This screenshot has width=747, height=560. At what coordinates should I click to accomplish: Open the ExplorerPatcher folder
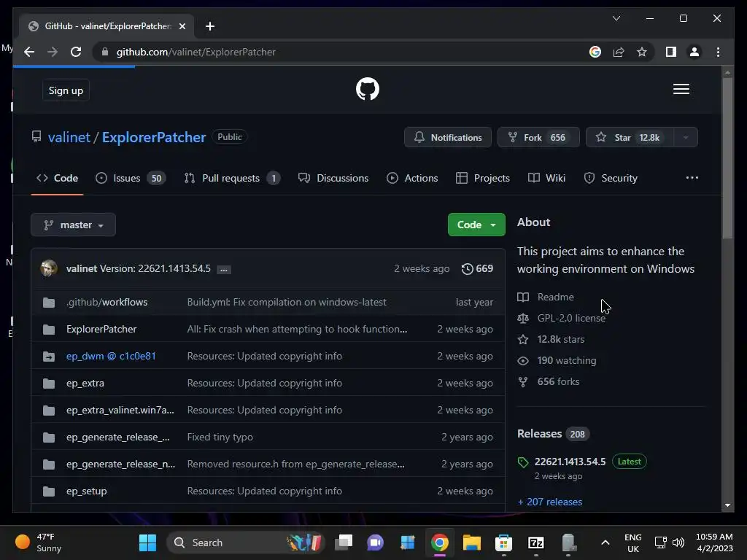click(x=101, y=329)
